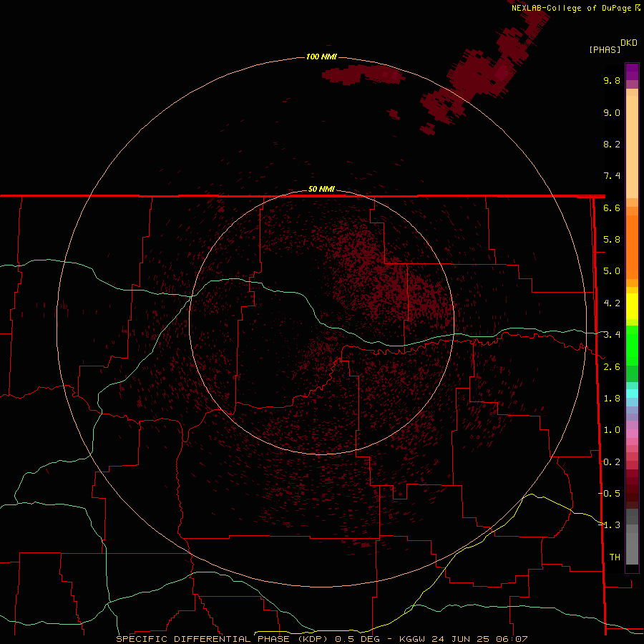The height and width of the screenshot is (644, 644).
Task: Click the 7.4 color scale value
Action: (612, 176)
